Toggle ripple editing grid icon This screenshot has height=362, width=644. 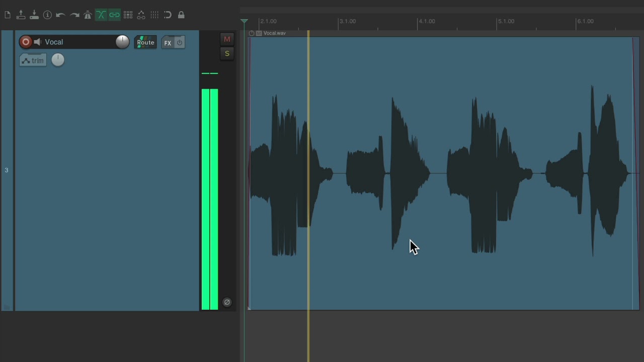[128, 15]
